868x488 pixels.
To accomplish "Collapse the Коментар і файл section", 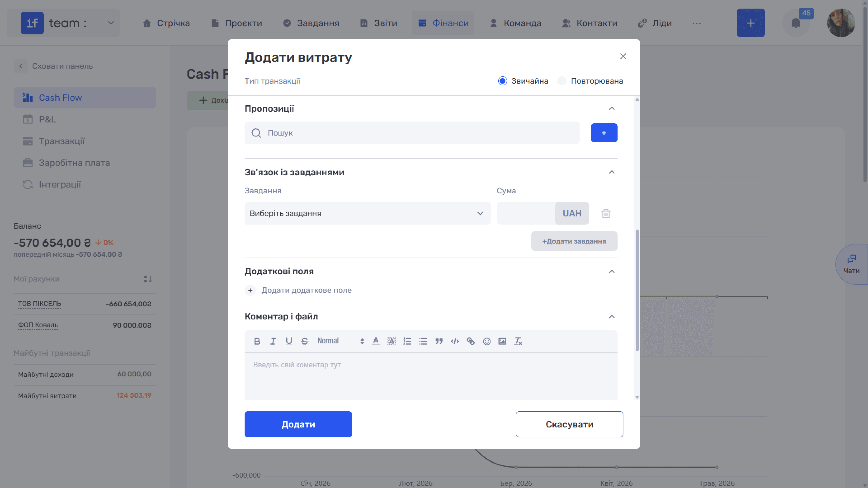I will tap(612, 317).
